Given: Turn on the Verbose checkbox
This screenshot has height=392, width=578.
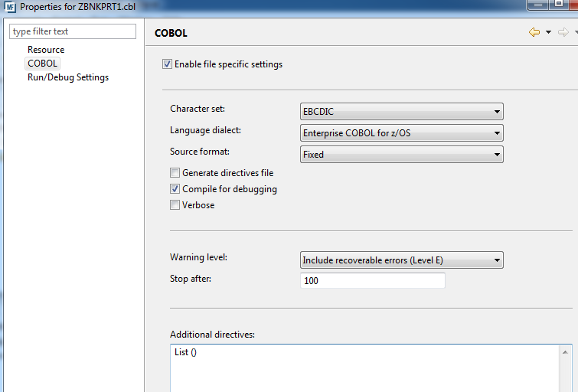Looking at the screenshot, I should [x=175, y=205].
